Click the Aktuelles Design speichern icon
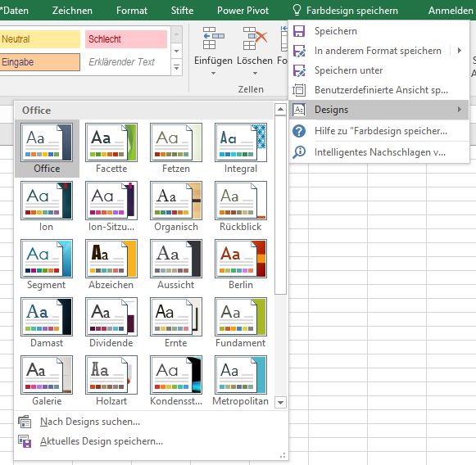 coord(25,441)
